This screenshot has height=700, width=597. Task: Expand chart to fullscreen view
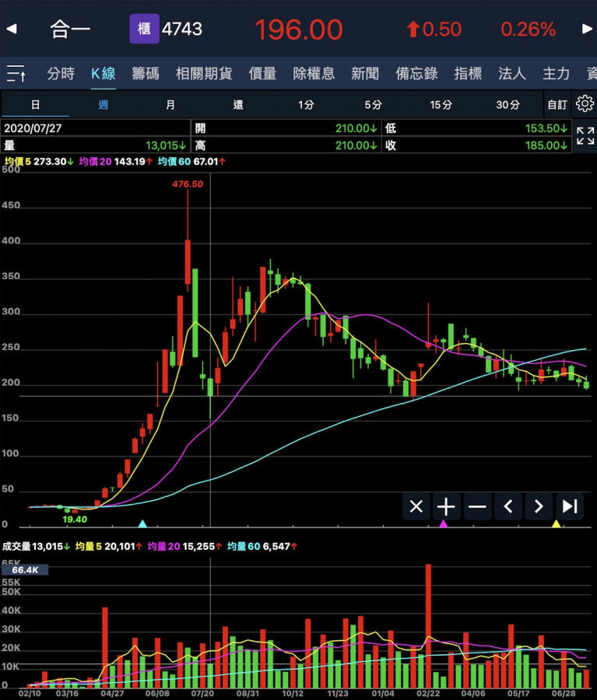pyautogui.click(x=585, y=136)
